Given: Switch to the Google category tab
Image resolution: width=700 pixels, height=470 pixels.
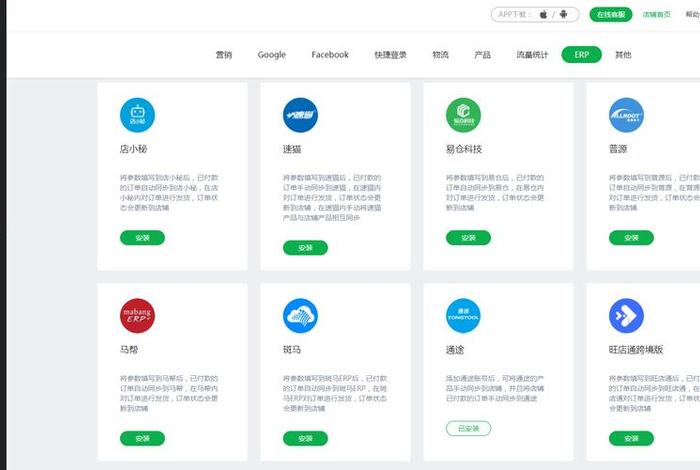Looking at the screenshot, I should coord(271,55).
